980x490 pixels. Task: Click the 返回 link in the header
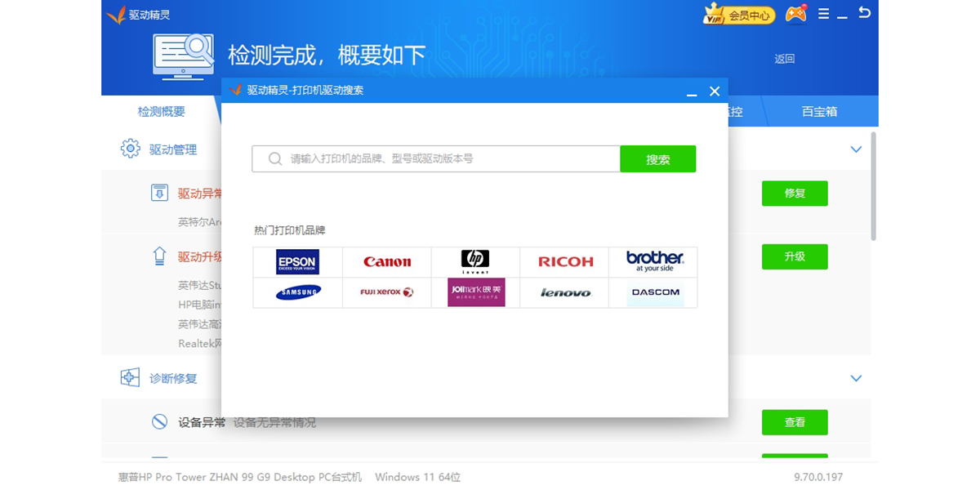[785, 59]
